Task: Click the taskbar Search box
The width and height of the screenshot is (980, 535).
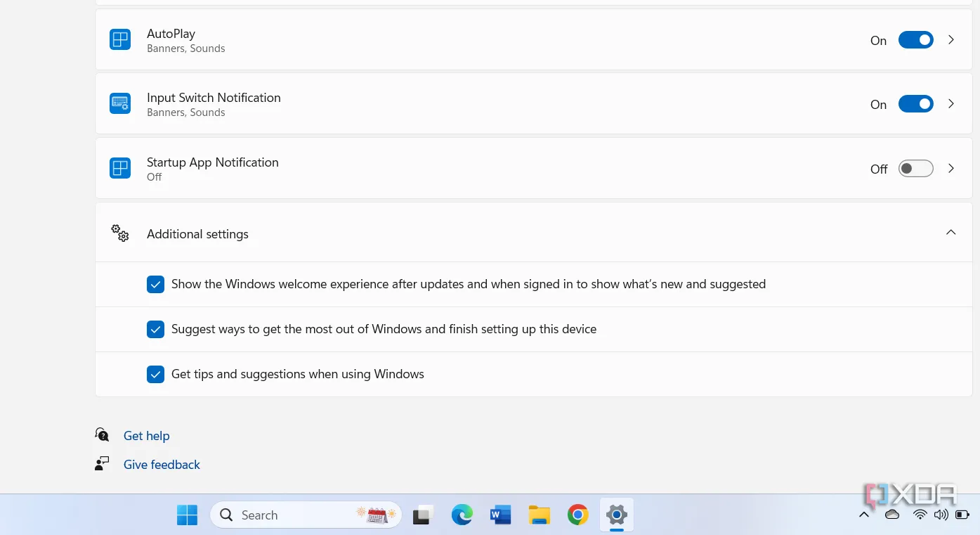Action: tap(306, 515)
